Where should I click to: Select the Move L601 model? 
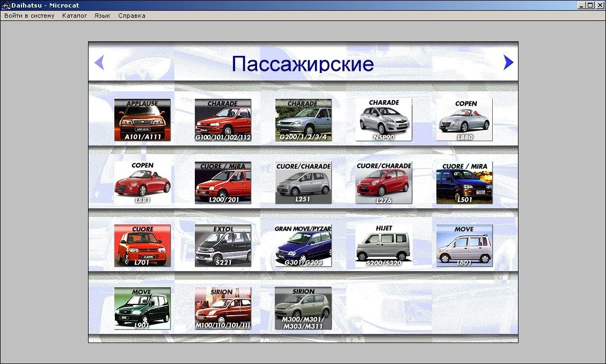(464, 246)
